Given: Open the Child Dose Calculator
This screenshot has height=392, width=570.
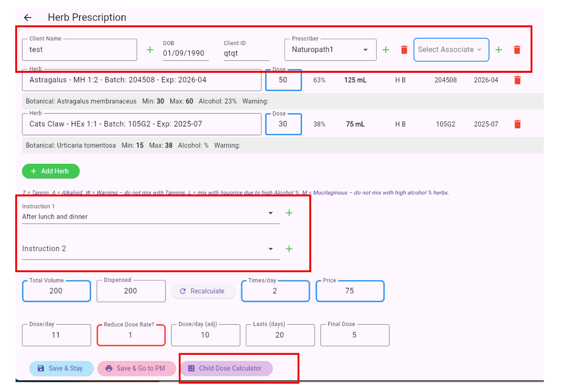Looking at the screenshot, I should pyautogui.click(x=226, y=368).
